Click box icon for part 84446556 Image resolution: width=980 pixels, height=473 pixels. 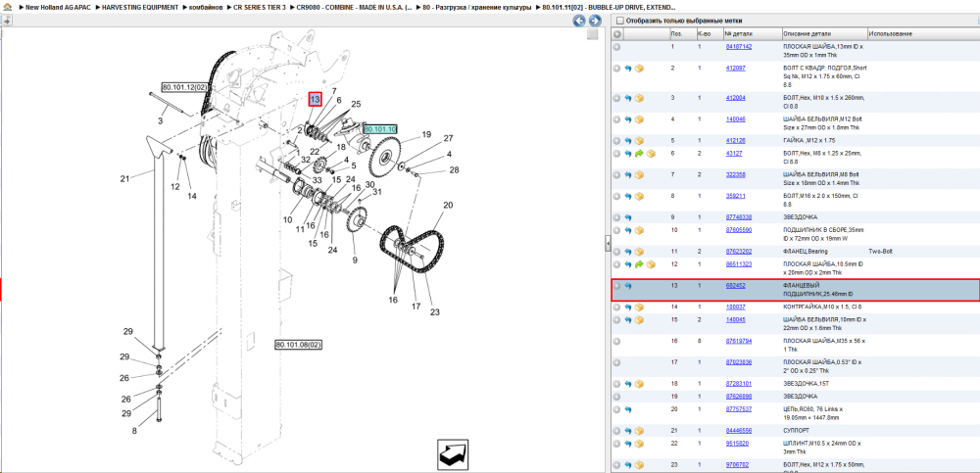click(x=639, y=431)
